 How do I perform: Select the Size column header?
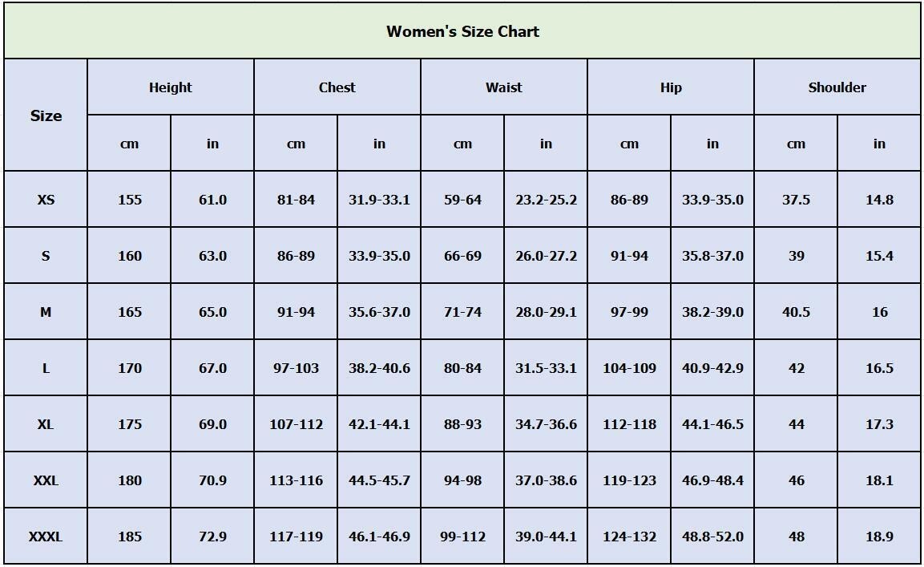click(46, 115)
